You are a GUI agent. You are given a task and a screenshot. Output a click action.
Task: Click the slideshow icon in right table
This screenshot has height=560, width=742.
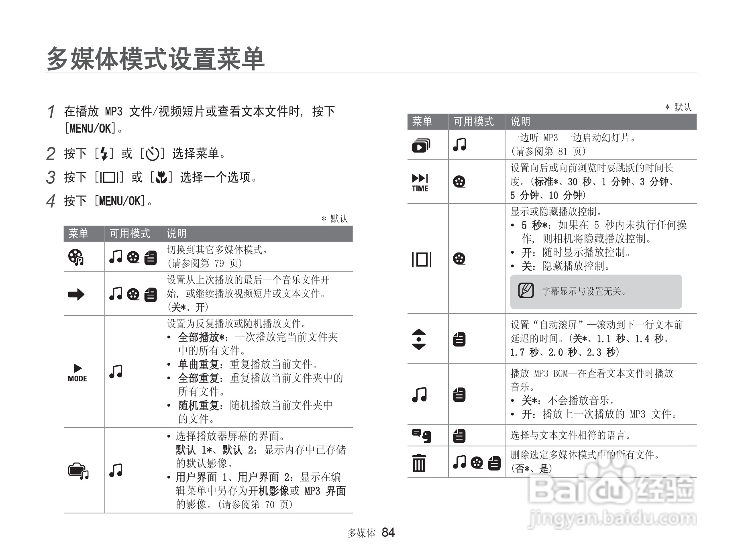pyautogui.click(x=421, y=145)
